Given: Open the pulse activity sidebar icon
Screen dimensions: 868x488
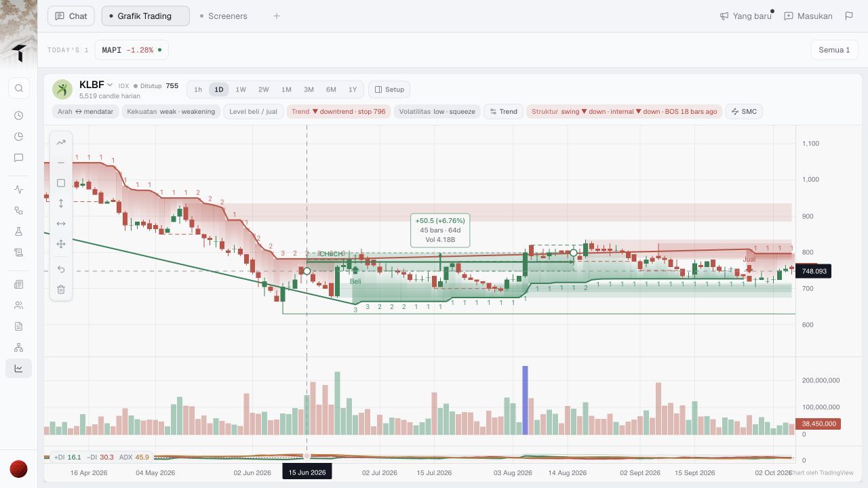Looking at the screenshot, I should (x=19, y=190).
